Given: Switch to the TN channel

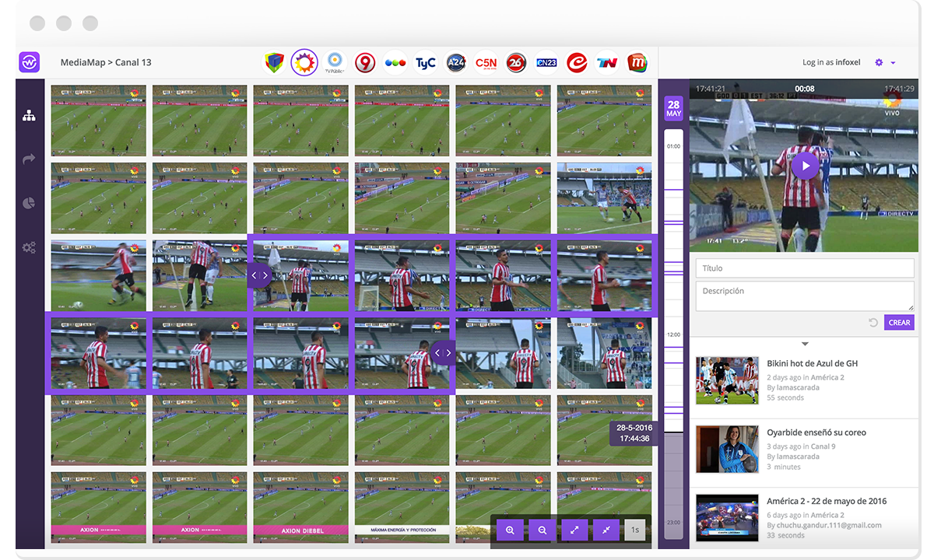Looking at the screenshot, I should (607, 62).
